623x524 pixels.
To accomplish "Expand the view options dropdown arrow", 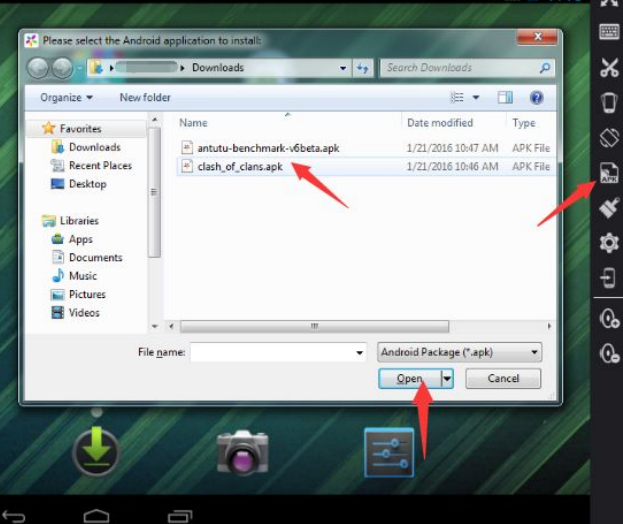I will 476,97.
